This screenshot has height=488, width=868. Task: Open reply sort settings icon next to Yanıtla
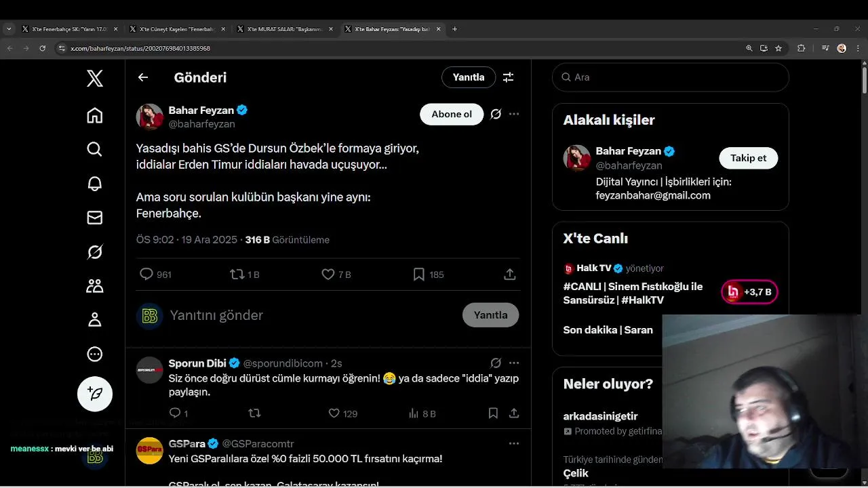(x=508, y=77)
